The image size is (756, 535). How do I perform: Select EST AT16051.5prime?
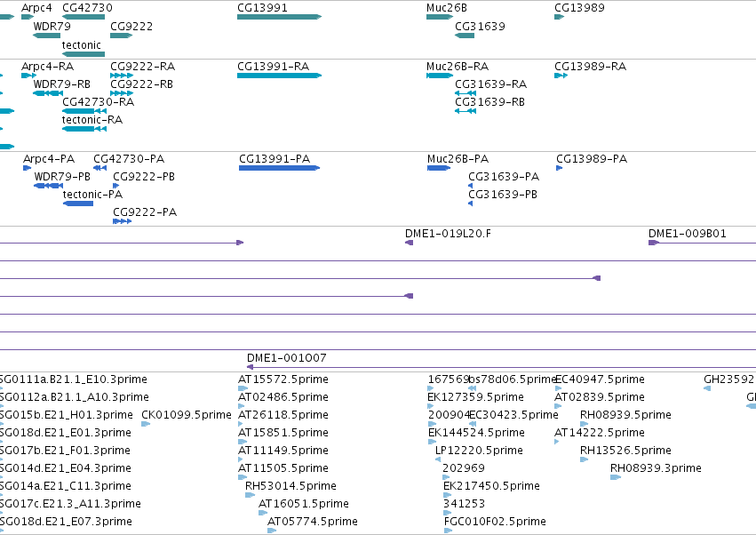click(x=304, y=504)
